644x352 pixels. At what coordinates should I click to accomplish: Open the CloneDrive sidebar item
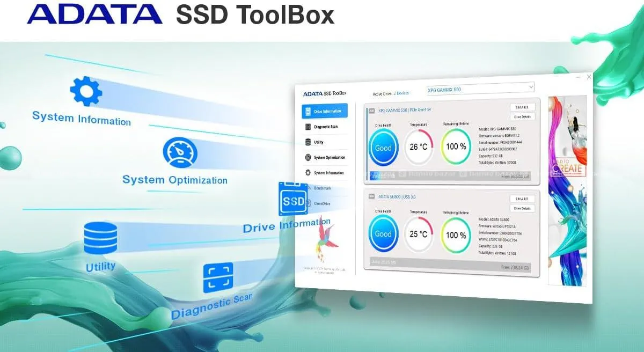[x=322, y=203]
